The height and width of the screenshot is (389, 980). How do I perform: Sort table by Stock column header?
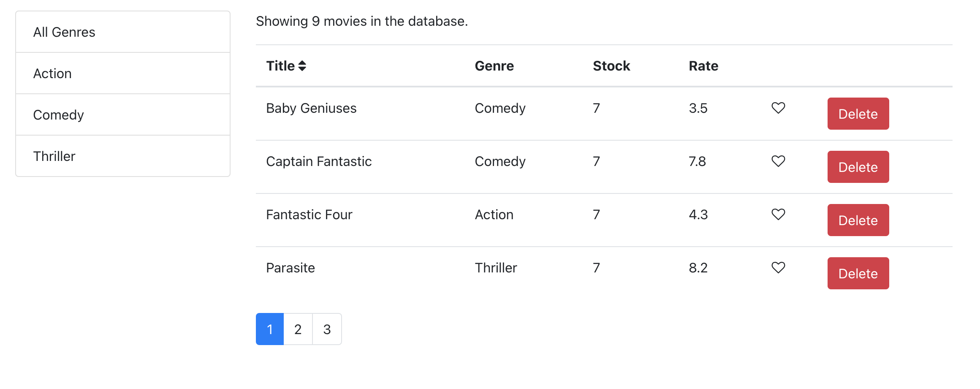pyautogui.click(x=611, y=66)
